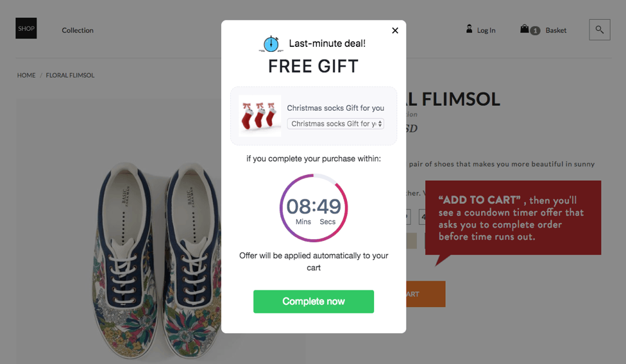
Task: Click the SHOP logo
Action: pyautogui.click(x=26, y=28)
